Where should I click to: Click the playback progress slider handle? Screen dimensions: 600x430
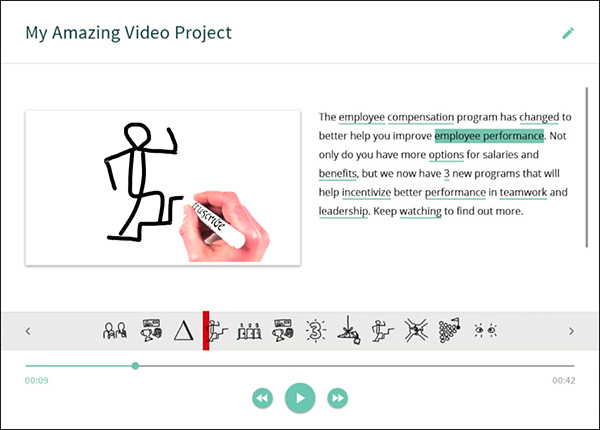point(135,366)
